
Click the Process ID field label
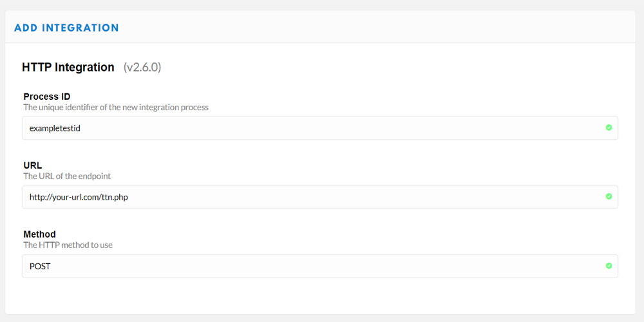click(x=47, y=97)
